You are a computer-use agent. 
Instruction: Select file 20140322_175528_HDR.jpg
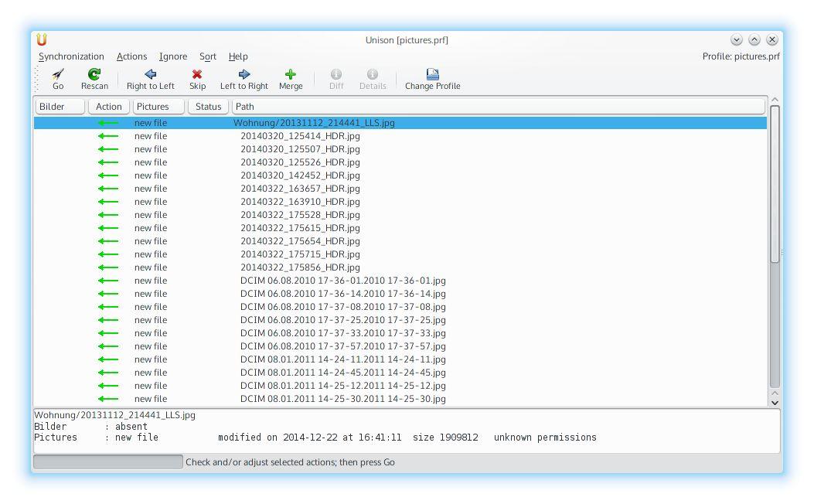tap(300, 215)
